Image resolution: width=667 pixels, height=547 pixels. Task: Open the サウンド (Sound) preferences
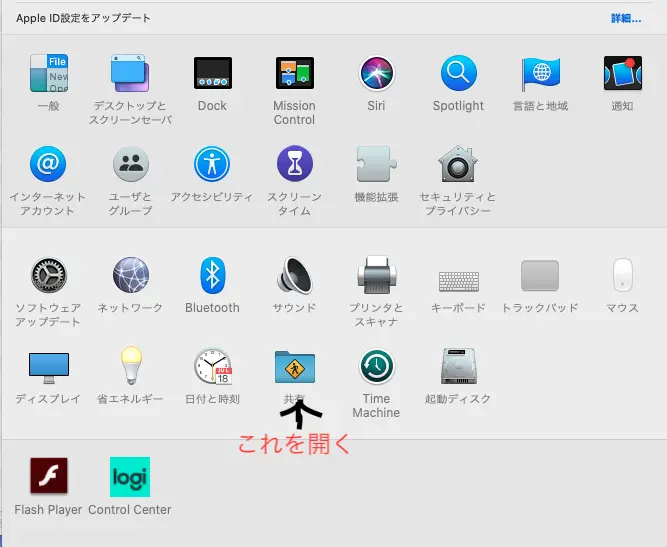pos(294,275)
